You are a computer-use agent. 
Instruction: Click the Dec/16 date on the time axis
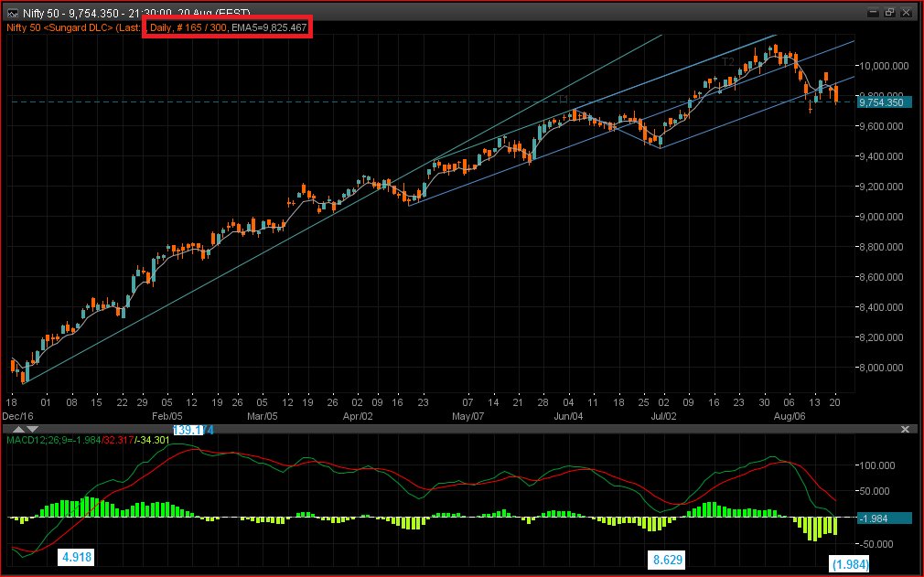click(x=18, y=416)
